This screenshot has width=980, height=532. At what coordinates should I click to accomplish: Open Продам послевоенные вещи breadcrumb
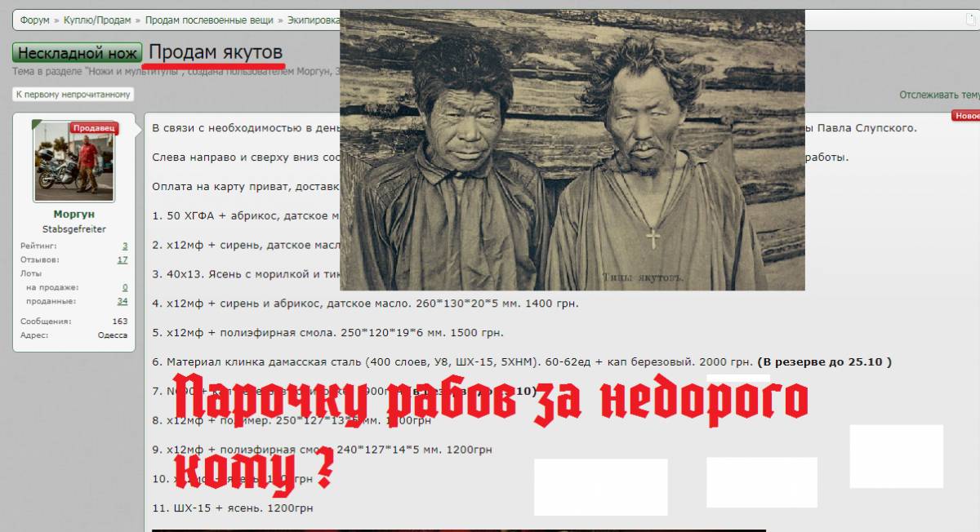pyautogui.click(x=210, y=20)
